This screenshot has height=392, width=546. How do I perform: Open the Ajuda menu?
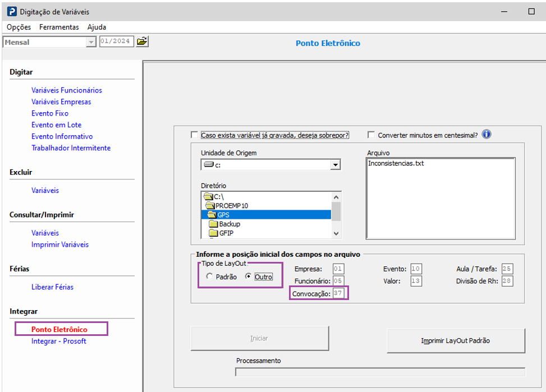pyautogui.click(x=97, y=27)
